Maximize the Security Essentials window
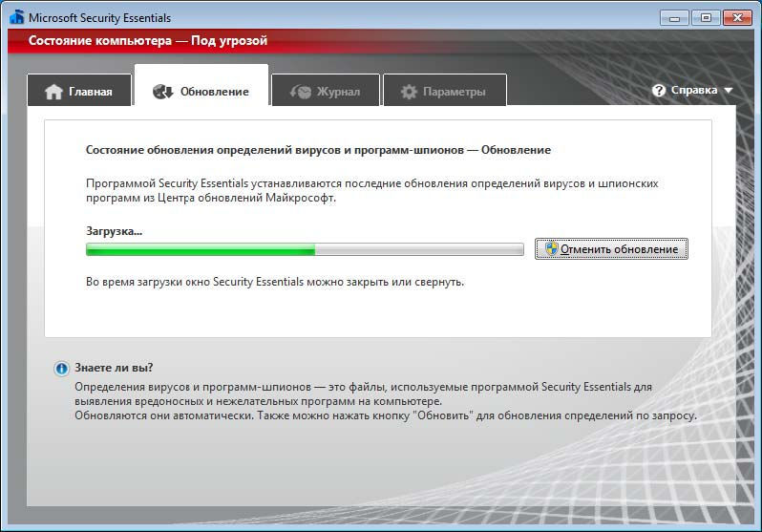 (705, 16)
